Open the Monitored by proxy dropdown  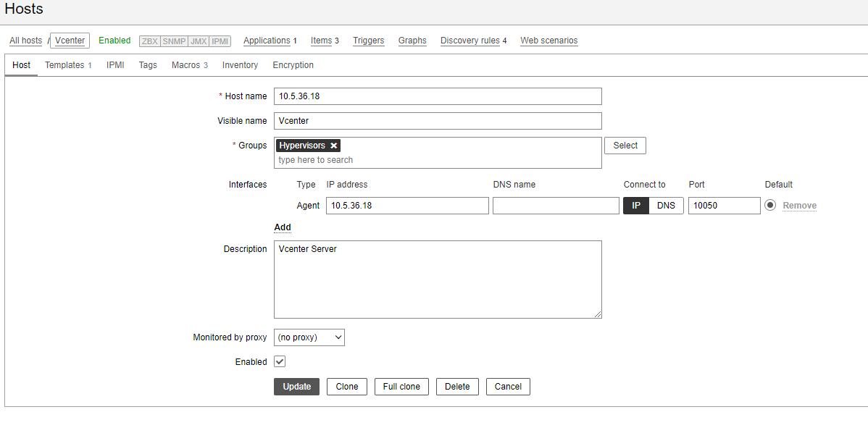coord(309,337)
